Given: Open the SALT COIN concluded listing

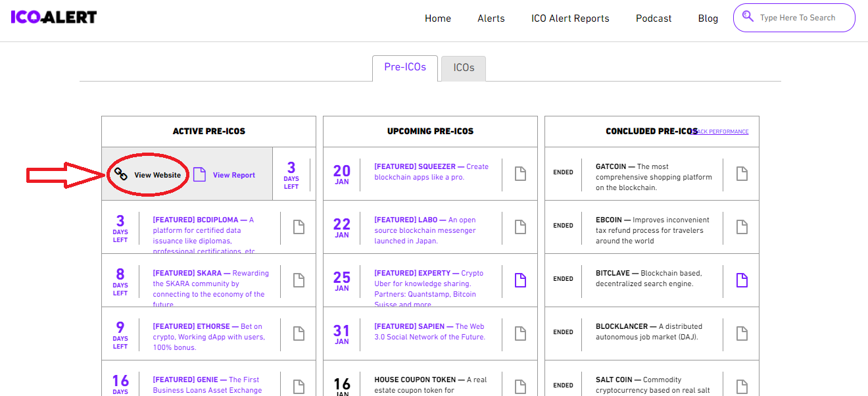Looking at the screenshot, I should [653, 385].
